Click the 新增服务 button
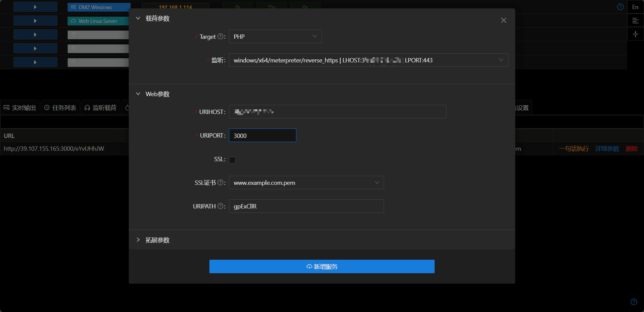Image resolution: width=644 pixels, height=312 pixels. (x=322, y=266)
